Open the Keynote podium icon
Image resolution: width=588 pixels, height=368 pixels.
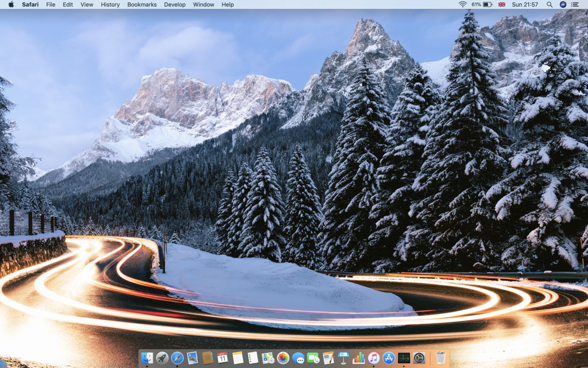click(343, 358)
